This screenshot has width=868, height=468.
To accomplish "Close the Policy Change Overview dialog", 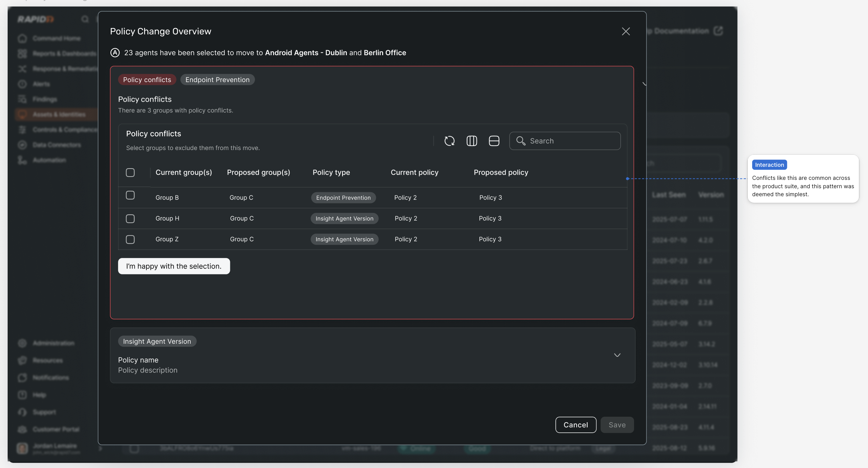I will coord(625,32).
